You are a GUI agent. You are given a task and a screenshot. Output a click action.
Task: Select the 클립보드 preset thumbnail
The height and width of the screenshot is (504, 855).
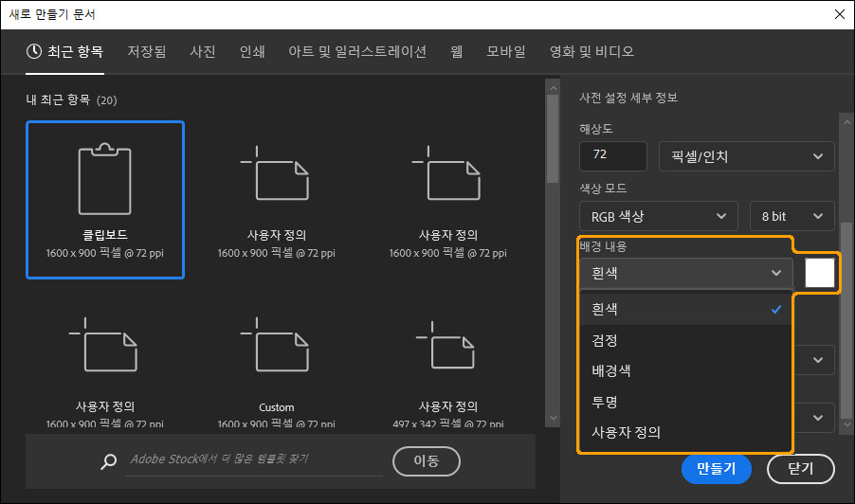105,200
